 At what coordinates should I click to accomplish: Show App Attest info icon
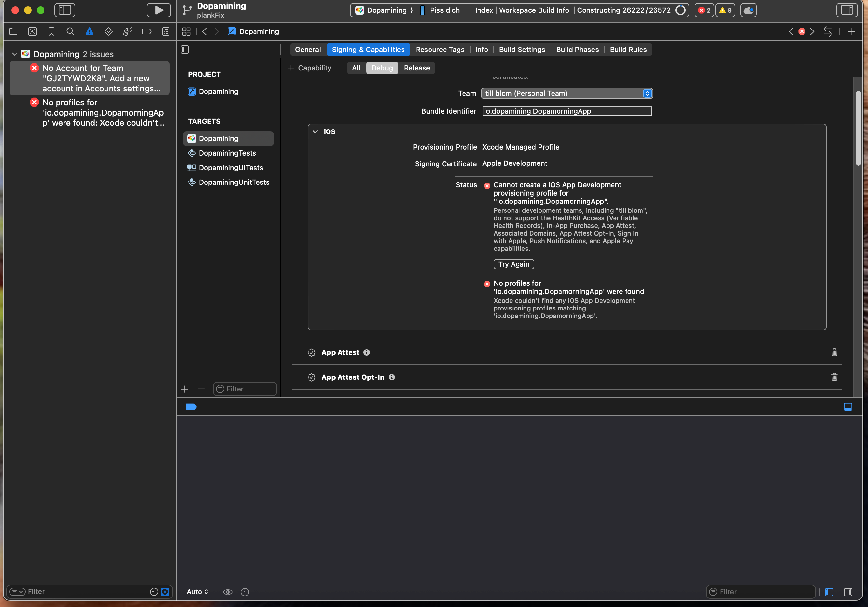tap(366, 352)
